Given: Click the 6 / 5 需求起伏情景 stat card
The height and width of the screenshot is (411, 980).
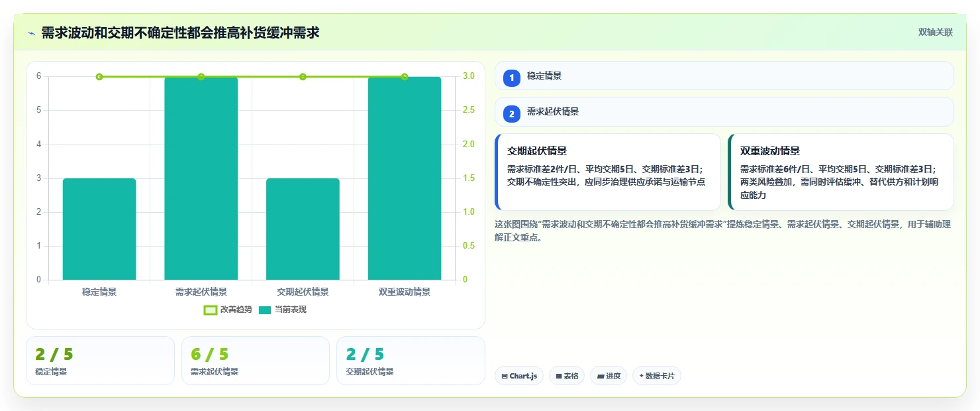Looking at the screenshot, I should pos(256,361).
